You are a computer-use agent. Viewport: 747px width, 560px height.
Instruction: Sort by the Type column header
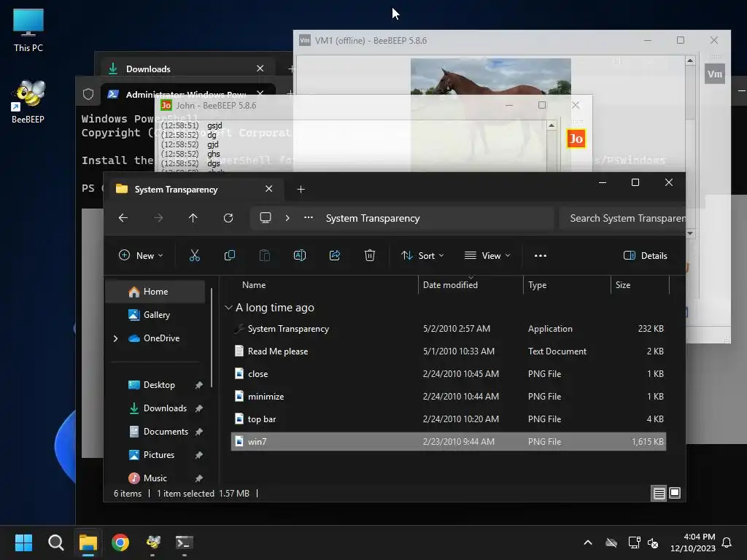click(x=567, y=285)
